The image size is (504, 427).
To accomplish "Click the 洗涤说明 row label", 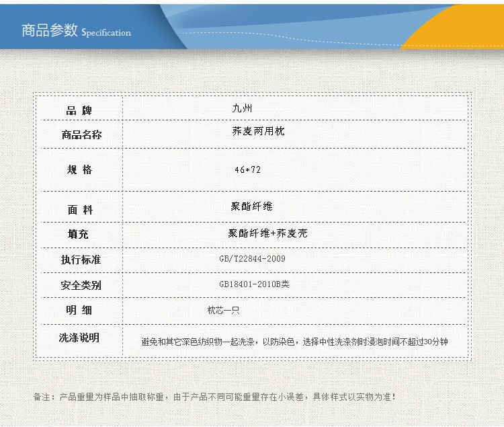I will click(x=79, y=338).
